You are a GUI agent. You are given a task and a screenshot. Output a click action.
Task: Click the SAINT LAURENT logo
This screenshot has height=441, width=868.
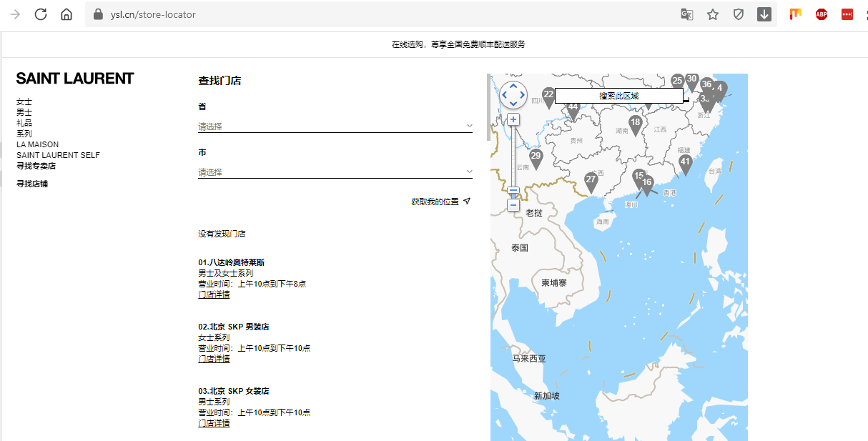75,79
